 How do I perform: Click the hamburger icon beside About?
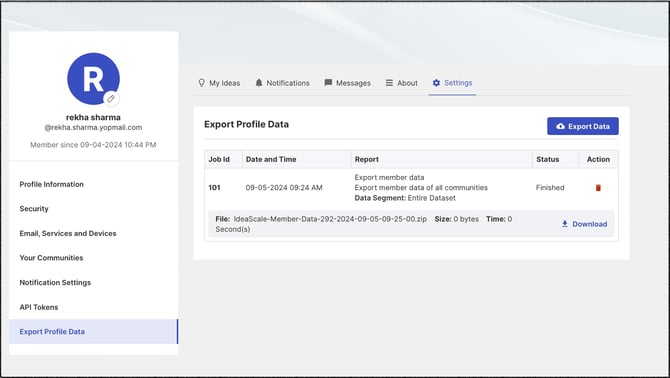[x=389, y=83]
